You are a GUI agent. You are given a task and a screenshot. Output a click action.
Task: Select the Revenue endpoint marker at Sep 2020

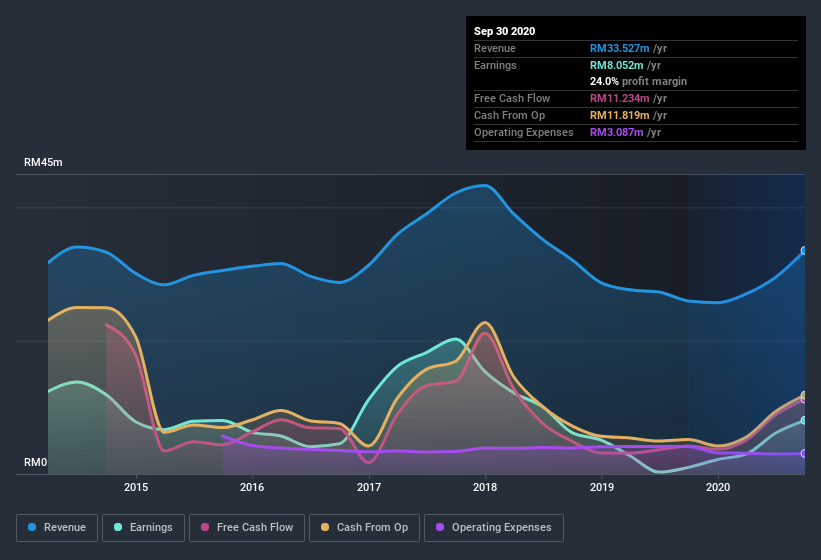point(804,251)
